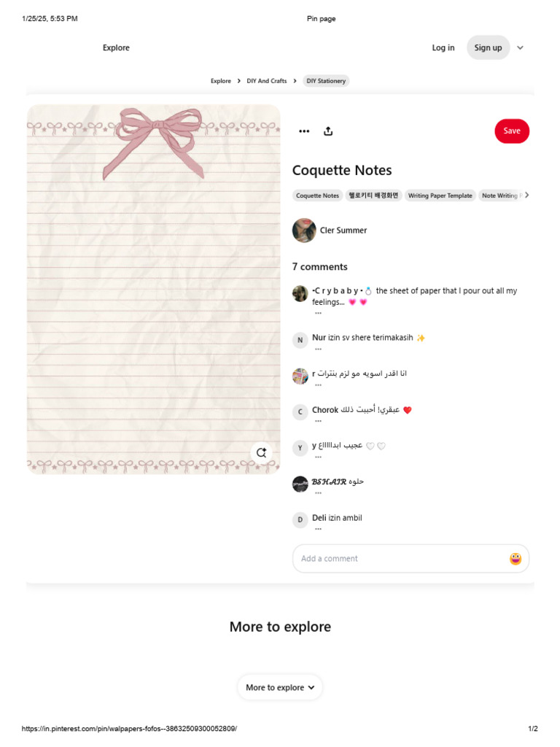Open options dots under Nur's comment
The image size is (560, 747).
click(318, 349)
